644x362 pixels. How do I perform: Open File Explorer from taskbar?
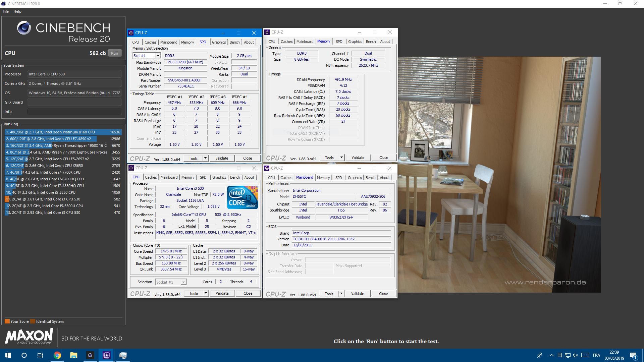coord(74,355)
